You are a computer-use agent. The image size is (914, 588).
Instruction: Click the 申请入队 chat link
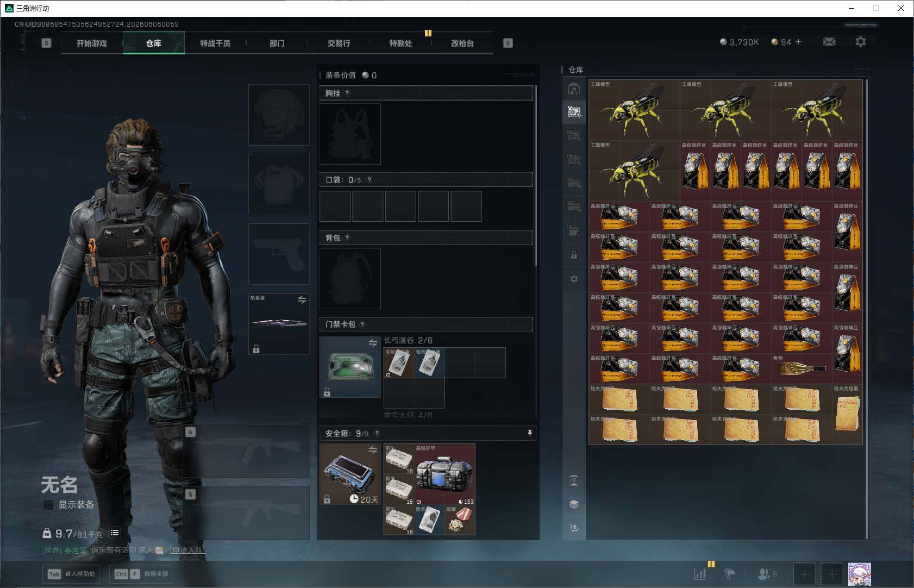click(x=187, y=550)
